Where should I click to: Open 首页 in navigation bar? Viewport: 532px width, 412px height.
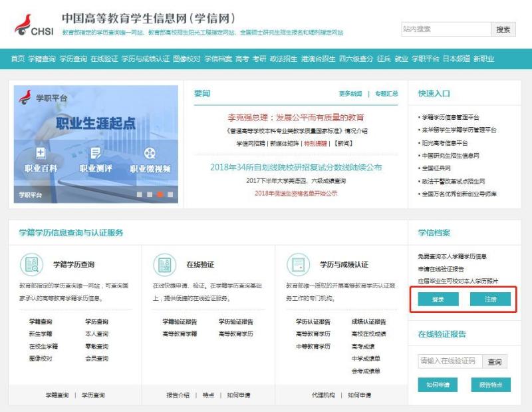[x=18, y=59]
